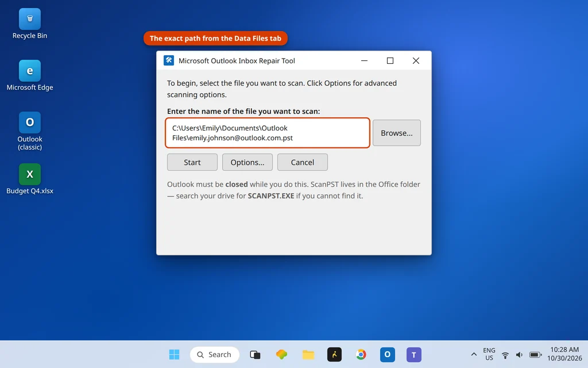Click the volume speaker tray icon
Viewport: 588px width, 368px height.
(519, 354)
